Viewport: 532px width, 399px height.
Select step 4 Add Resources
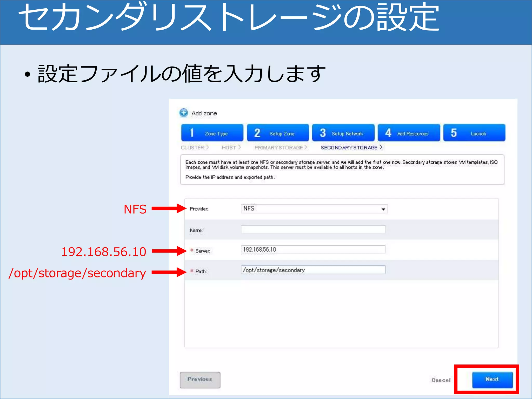click(409, 133)
